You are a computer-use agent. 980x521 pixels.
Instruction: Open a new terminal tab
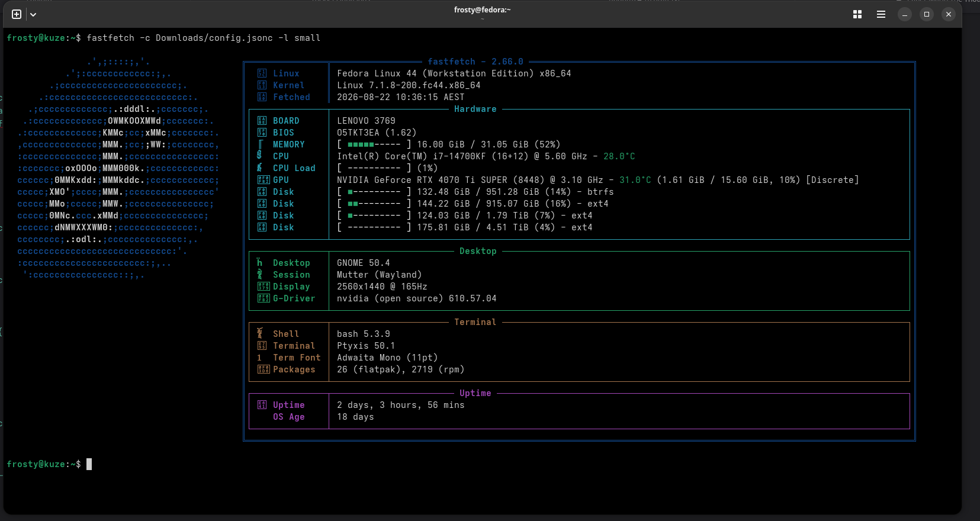pos(17,14)
